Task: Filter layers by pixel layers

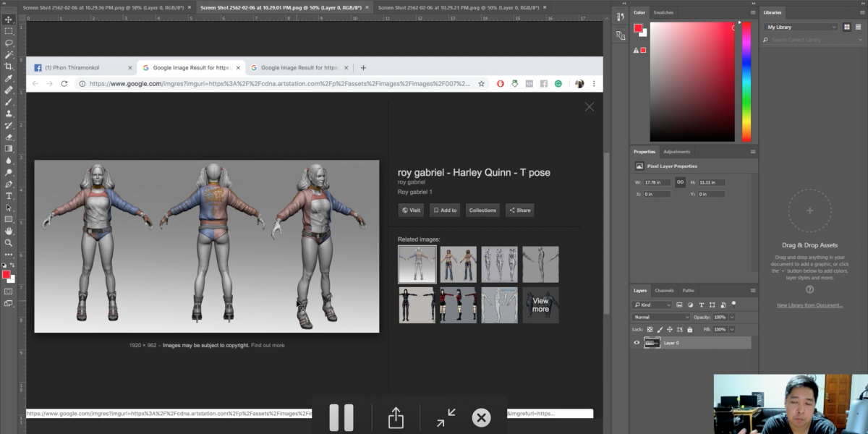Action: (x=680, y=305)
